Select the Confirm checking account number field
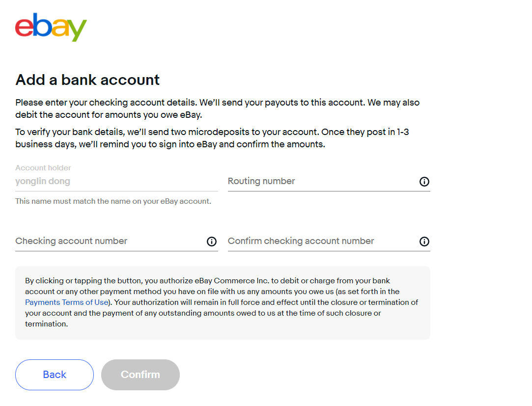Screen dimensions: 532x406 pyautogui.click(x=319, y=241)
